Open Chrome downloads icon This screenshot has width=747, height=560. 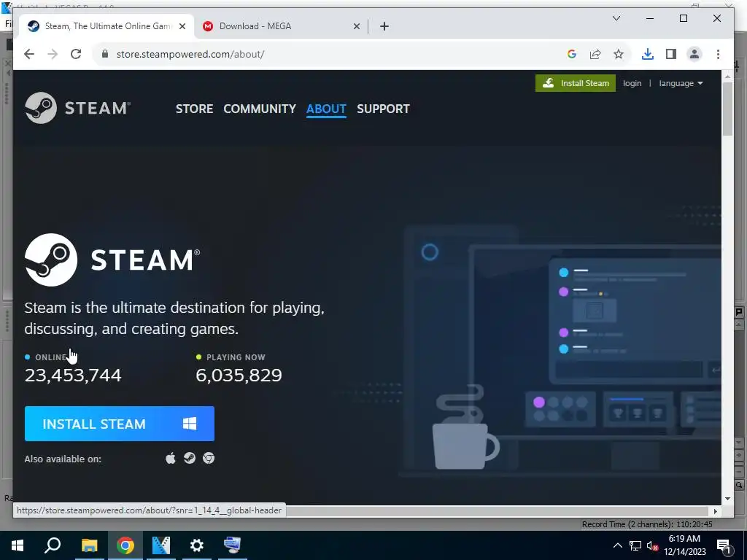pyautogui.click(x=648, y=54)
